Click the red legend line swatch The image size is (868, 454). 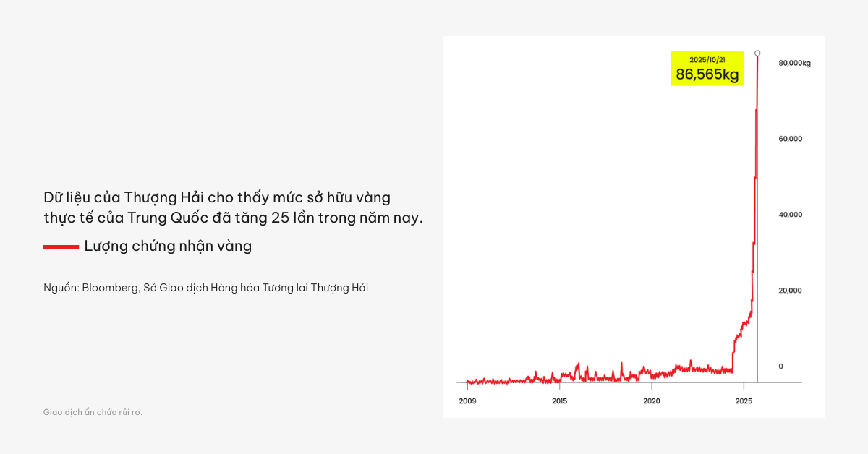click(61, 247)
